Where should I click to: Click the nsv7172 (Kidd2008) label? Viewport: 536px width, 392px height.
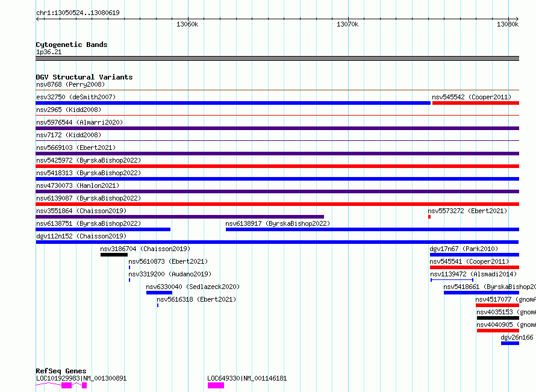click(69, 135)
